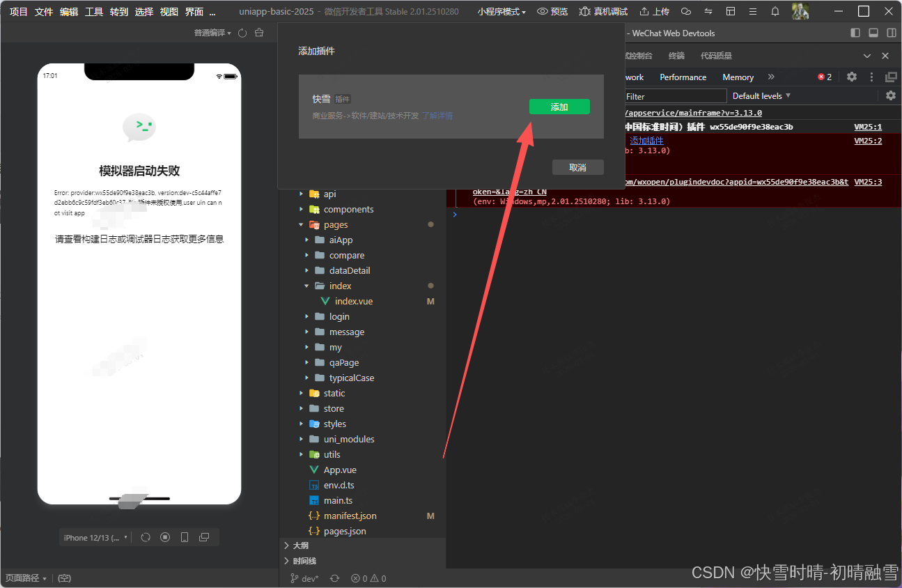Open the Default levels dropdown
The height and width of the screenshot is (588, 902).
coord(761,95)
